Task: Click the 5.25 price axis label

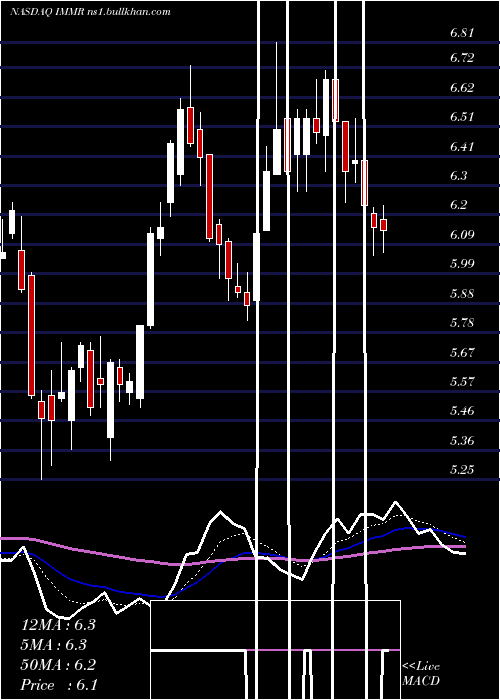Action: point(462,470)
